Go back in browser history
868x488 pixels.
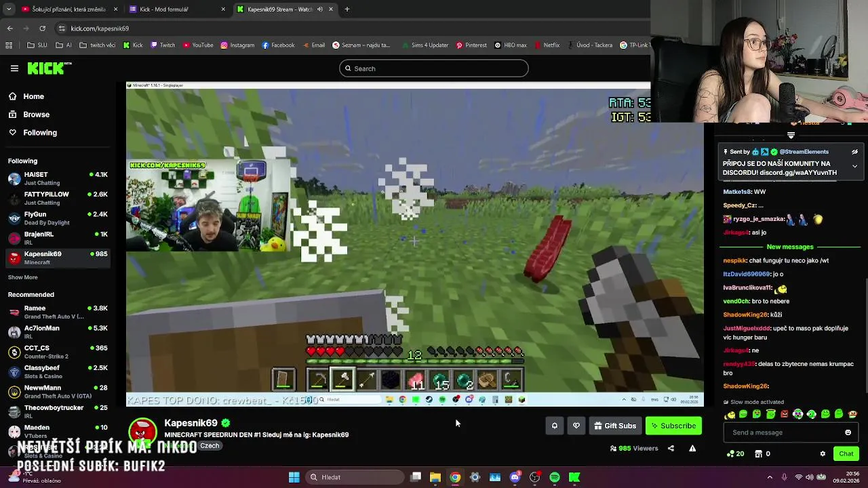[9, 28]
